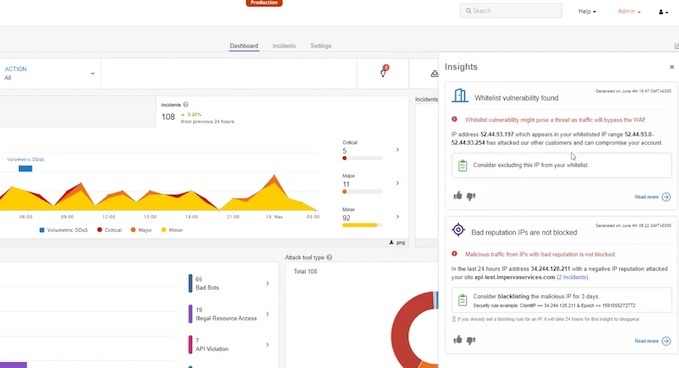
Task: Switch to the Settings tab
Action: pyautogui.click(x=321, y=46)
